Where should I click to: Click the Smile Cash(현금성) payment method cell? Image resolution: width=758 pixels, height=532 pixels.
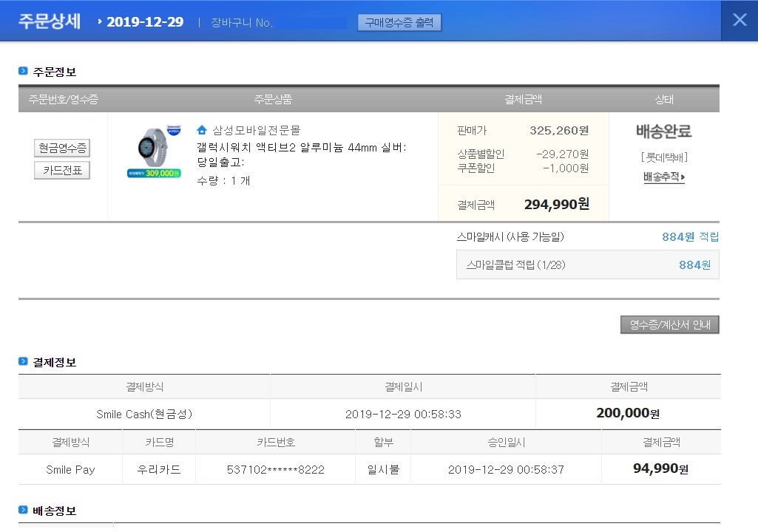coord(144,414)
